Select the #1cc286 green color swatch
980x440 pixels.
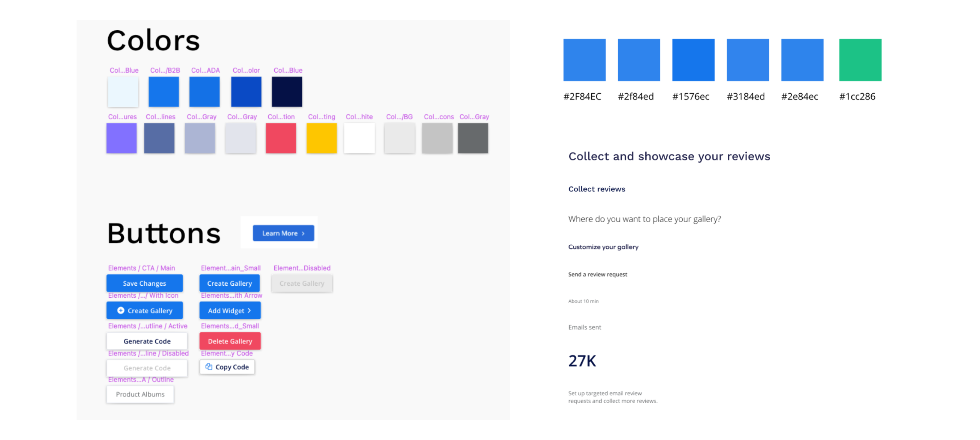tap(860, 60)
